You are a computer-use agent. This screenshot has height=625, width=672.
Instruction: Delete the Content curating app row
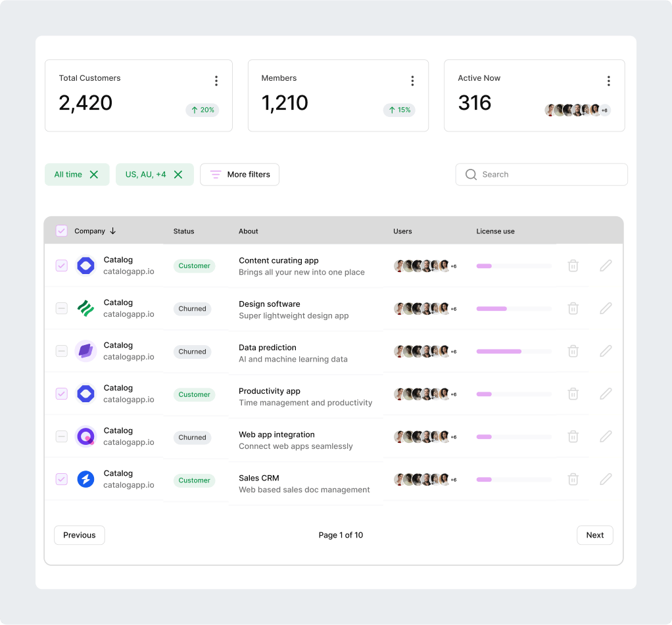573,266
